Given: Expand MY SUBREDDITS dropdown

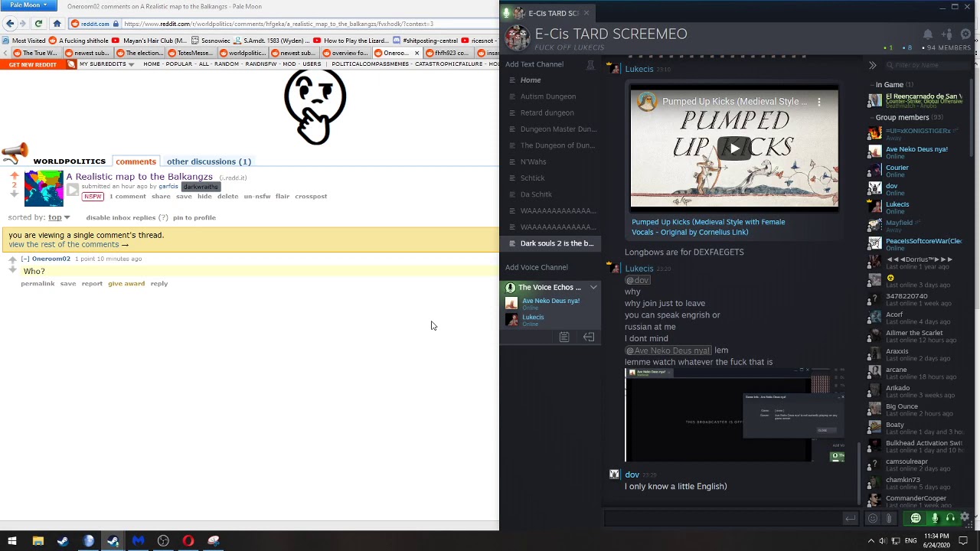Looking at the screenshot, I should point(106,64).
